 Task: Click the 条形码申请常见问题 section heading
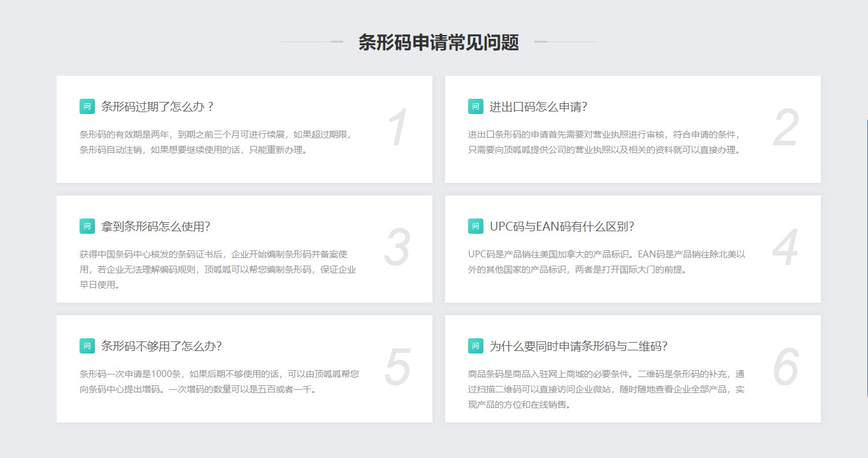(x=438, y=42)
